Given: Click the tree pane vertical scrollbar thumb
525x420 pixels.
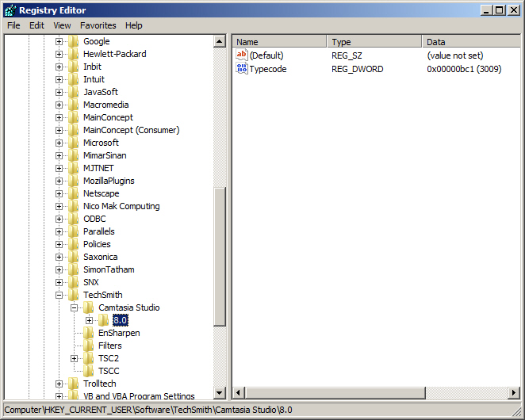Looking at the screenshot, I should tap(220, 257).
